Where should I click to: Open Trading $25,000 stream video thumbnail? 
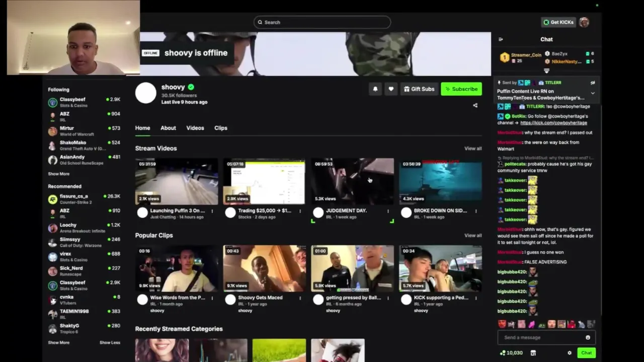pyautogui.click(x=264, y=182)
